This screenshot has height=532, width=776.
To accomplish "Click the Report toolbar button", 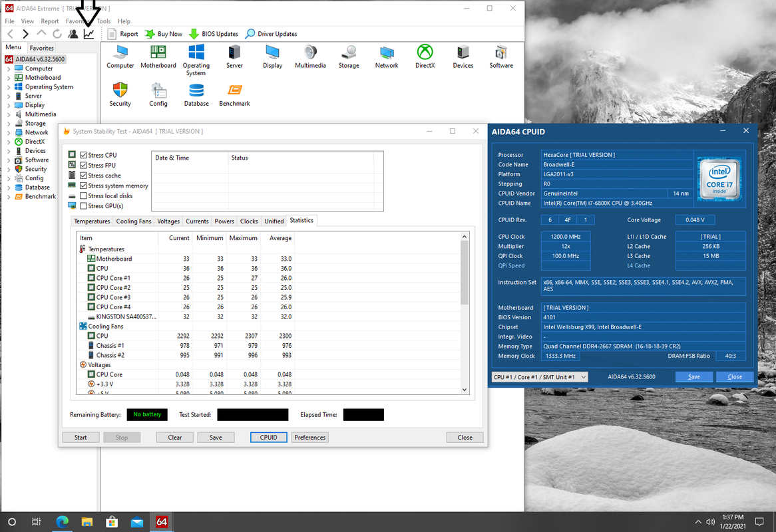I will click(122, 34).
